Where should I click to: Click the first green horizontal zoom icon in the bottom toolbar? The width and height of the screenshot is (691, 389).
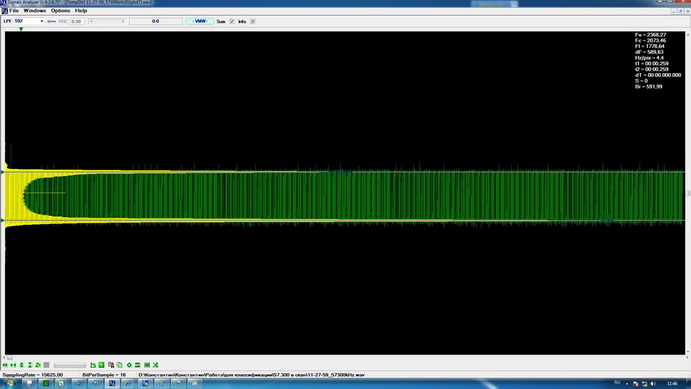click(5, 365)
